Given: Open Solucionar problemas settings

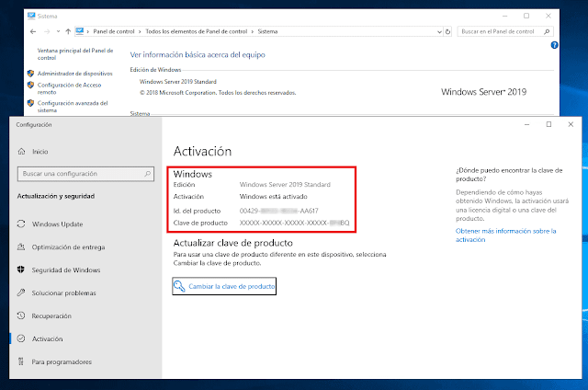Looking at the screenshot, I should (63, 292).
